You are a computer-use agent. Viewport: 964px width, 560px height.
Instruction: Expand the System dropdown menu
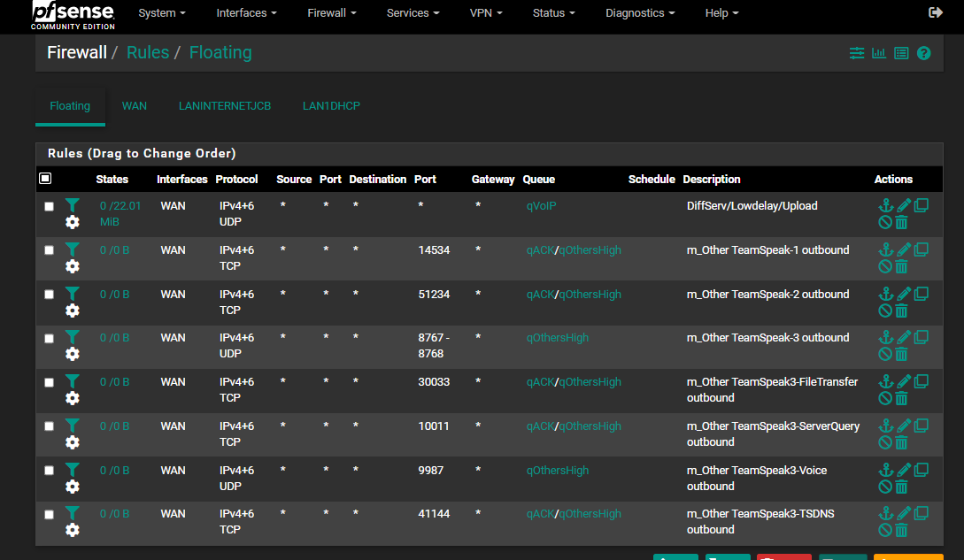(162, 13)
